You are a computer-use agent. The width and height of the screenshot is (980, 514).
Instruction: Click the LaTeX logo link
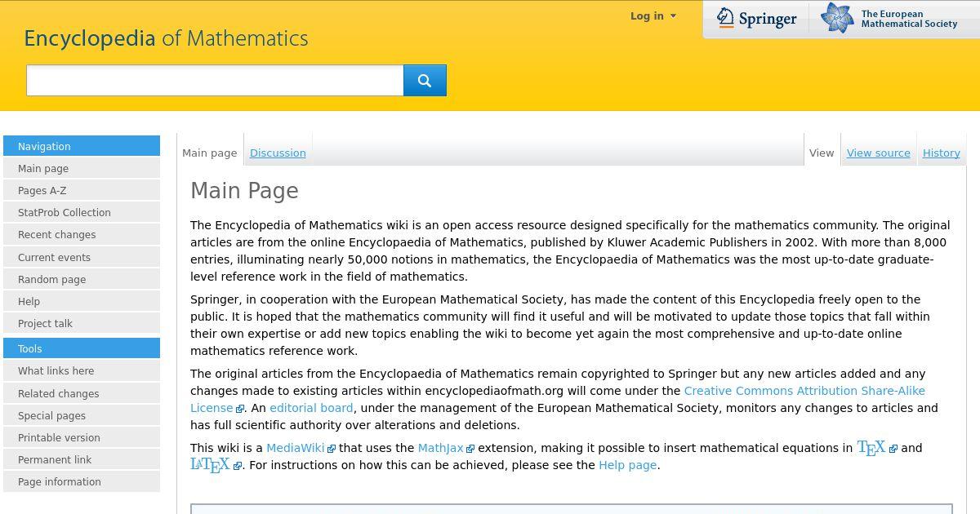coord(210,465)
